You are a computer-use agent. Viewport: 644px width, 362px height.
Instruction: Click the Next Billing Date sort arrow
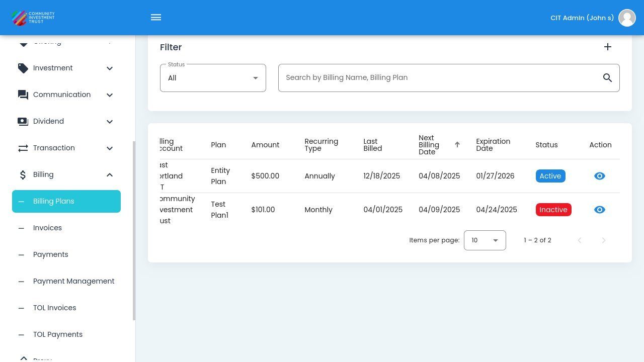[457, 145]
